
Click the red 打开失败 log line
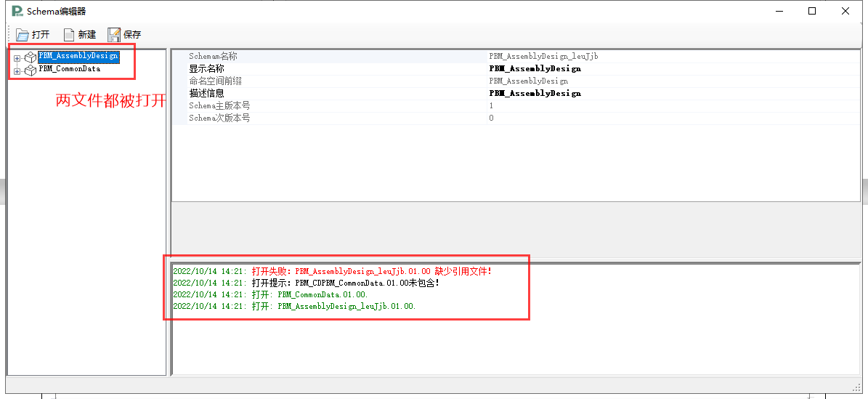click(x=332, y=272)
